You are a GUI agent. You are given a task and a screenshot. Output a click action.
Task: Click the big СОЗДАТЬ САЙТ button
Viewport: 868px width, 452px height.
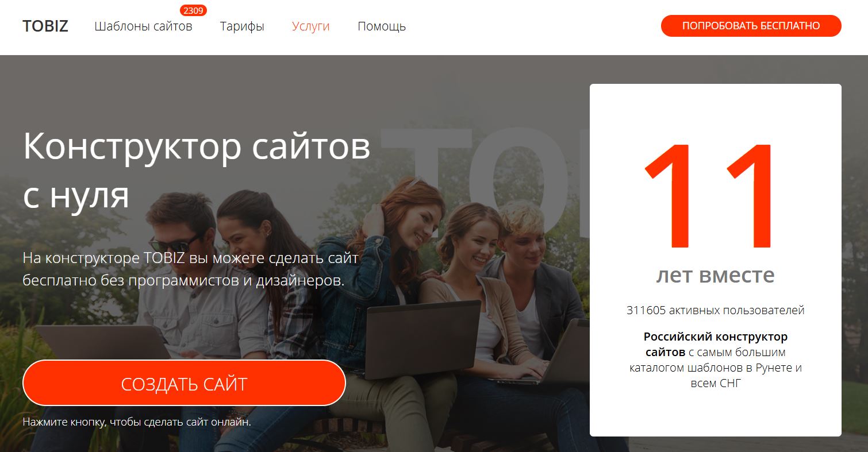[x=184, y=383]
